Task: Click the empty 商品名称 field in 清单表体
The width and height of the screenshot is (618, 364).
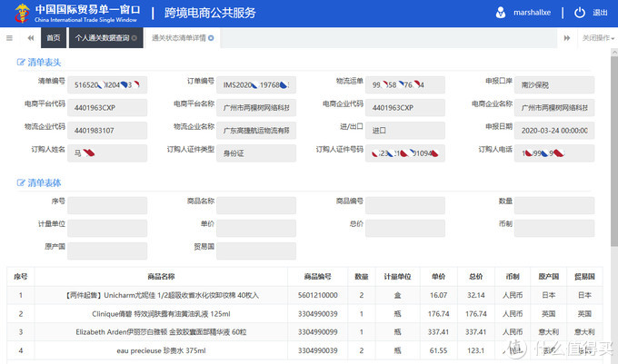Action: [x=256, y=205]
